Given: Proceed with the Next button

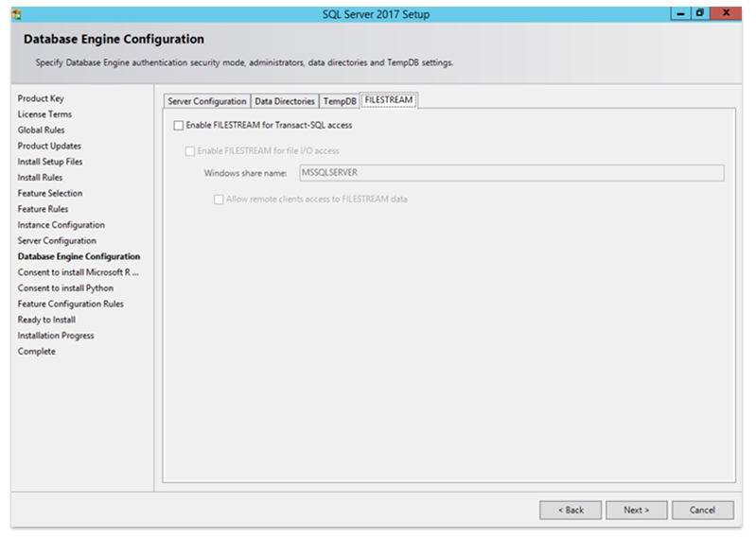Looking at the screenshot, I should point(637,510).
